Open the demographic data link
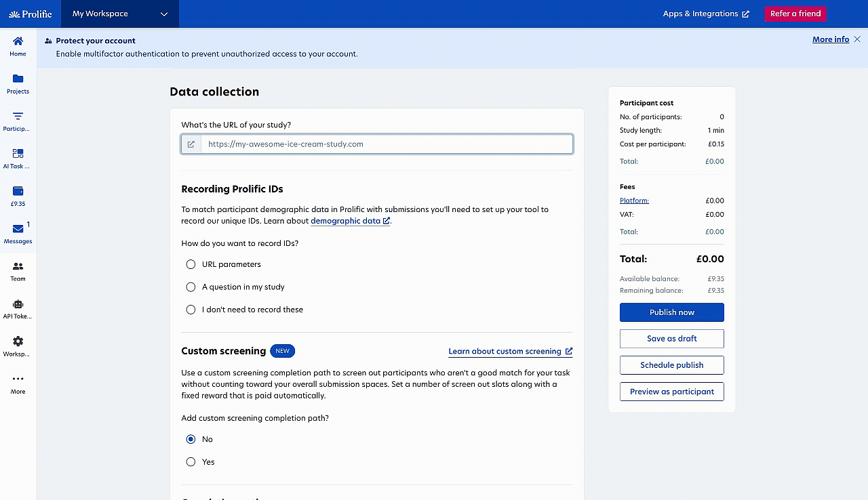Image resolution: width=868 pixels, height=500 pixels. (x=350, y=221)
